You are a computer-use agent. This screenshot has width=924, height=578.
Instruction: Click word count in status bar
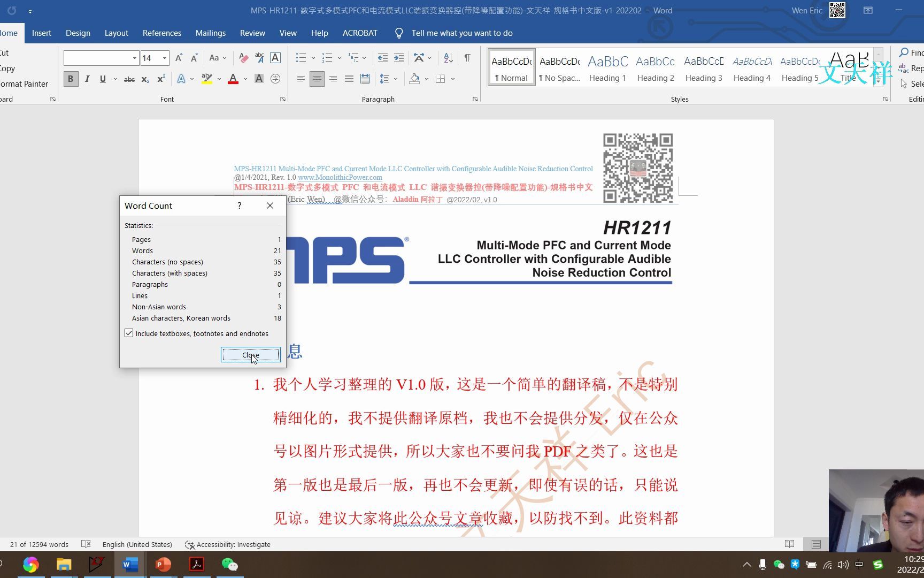pyautogui.click(x=39, y=544)
